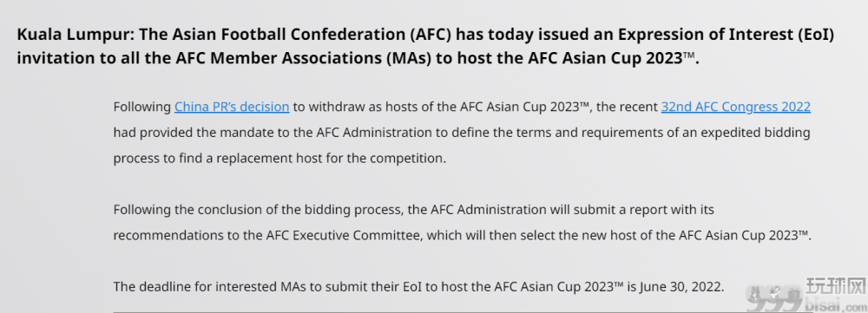Image resolution: width=868 pixels, height=313 pixels.
Task: Click the word 'Following' before China PR's link
Action: (141, 107)
